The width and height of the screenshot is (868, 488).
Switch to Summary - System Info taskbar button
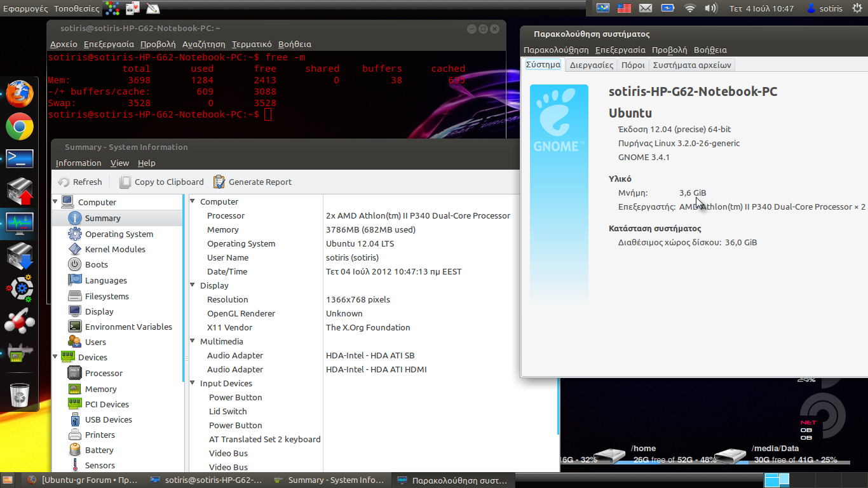[x=330, y=480]
